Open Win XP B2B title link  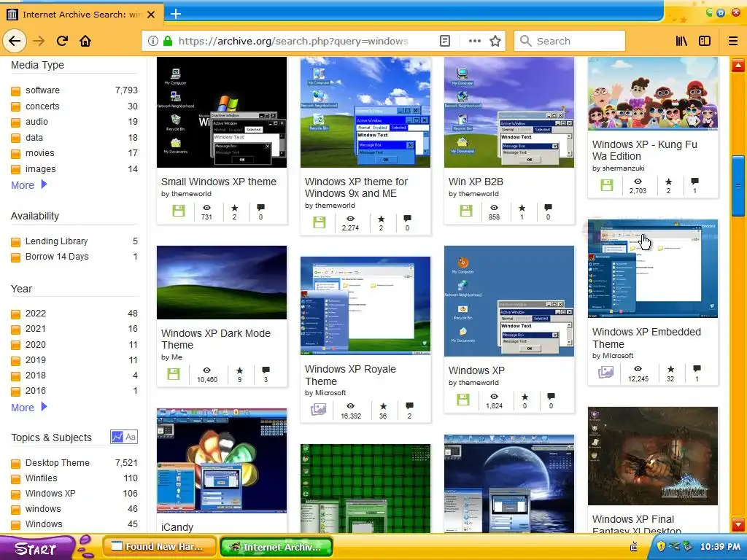(476, 182)
